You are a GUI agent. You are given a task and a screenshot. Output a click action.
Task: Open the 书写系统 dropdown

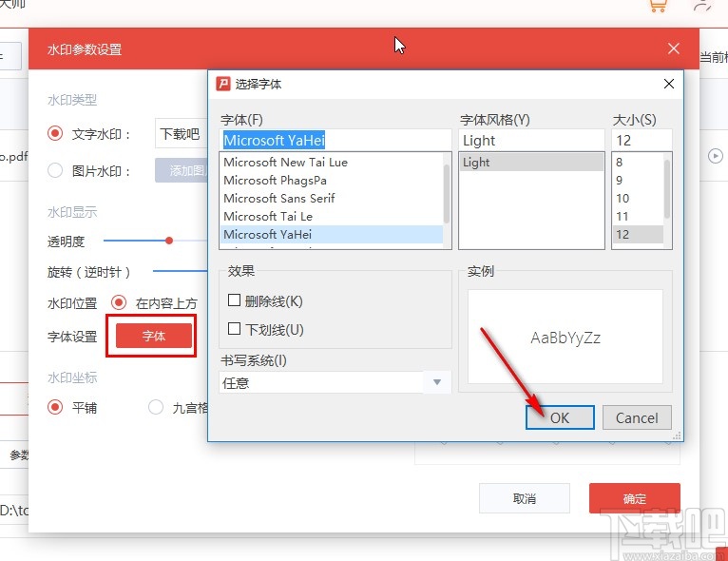pyautogui.click(x=335, y=382)
